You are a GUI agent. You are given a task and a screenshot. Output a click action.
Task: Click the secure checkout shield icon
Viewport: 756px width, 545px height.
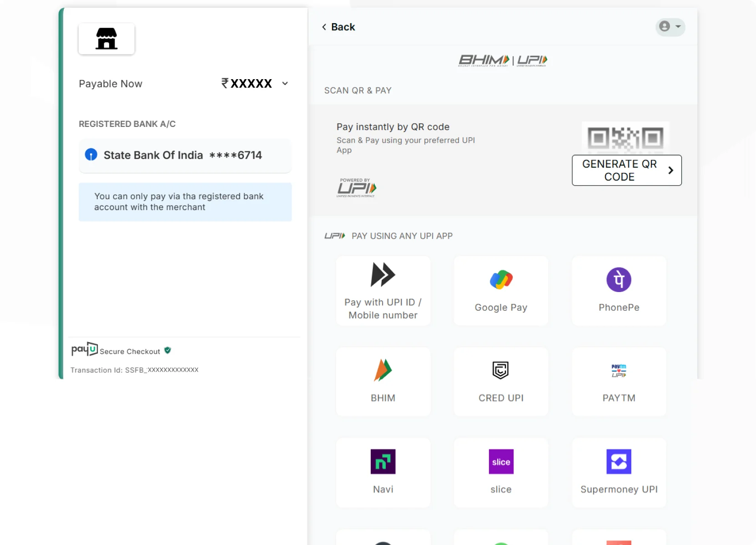click(167, 350)
